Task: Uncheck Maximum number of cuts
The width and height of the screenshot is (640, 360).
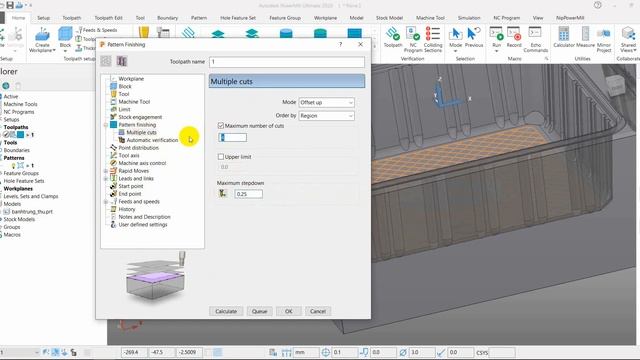Action: tap(221, 126)
